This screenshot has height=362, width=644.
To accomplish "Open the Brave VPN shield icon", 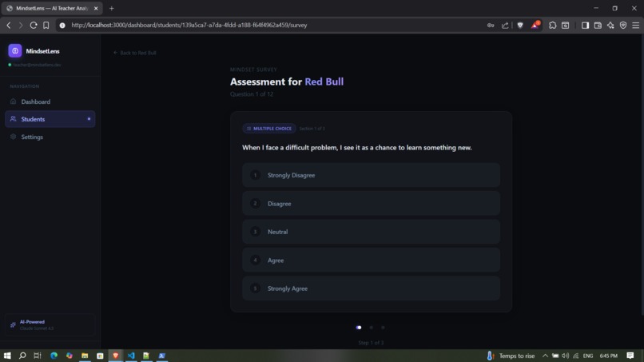I will pyautogui.click(x=623, y=25).
